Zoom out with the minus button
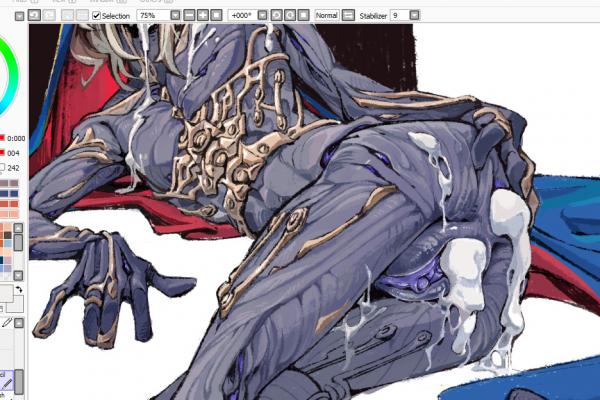The width and height of the screenshot is (600, 400). [x=189, y=15]
